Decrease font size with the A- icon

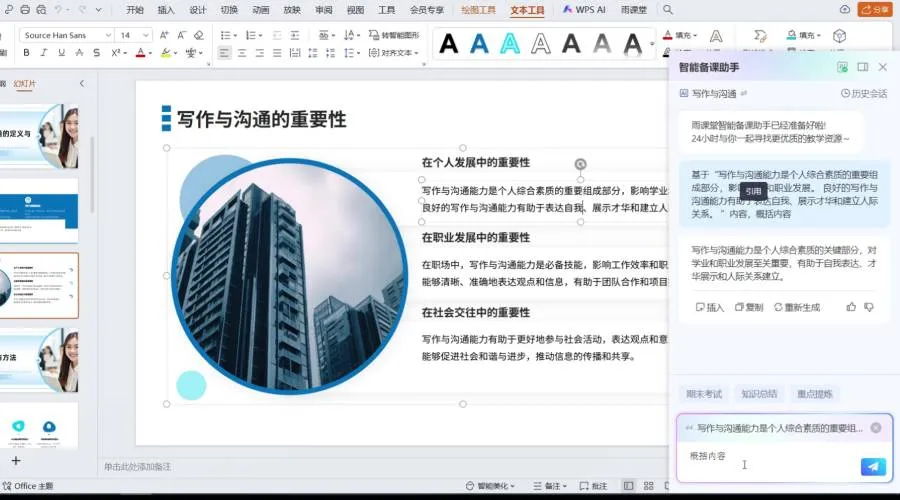click(x=181, y=35)
